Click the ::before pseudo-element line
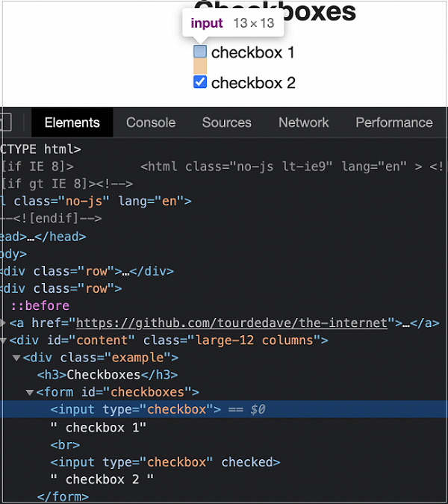The width and height of the screenshot is (448, 504). [40, 305]
